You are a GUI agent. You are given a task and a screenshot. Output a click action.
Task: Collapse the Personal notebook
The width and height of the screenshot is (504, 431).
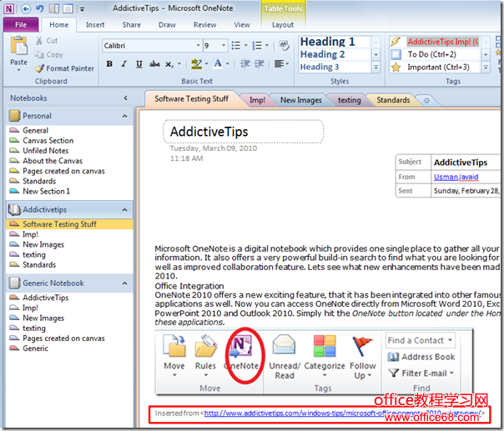(124, 116)
